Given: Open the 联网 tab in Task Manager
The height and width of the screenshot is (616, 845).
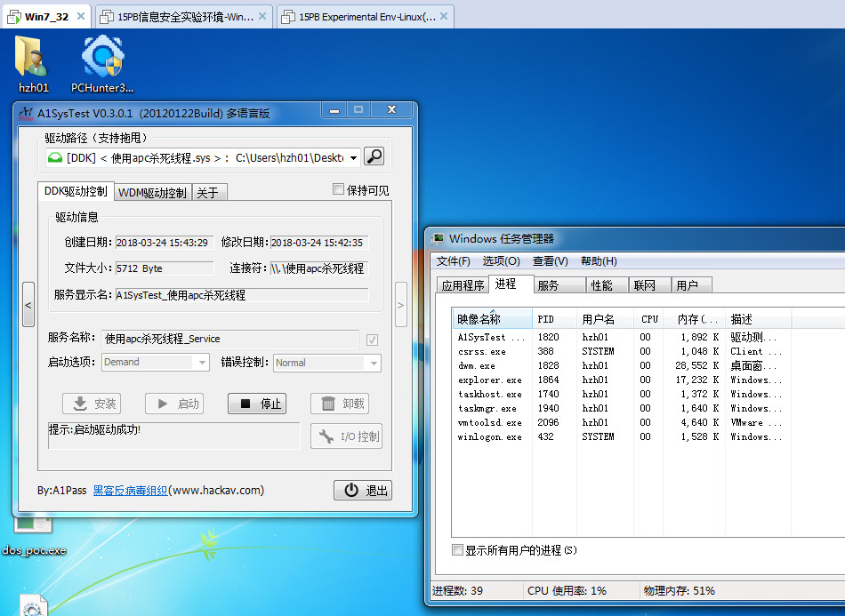Looking at the screenshot, I should (x=649, y=285).
